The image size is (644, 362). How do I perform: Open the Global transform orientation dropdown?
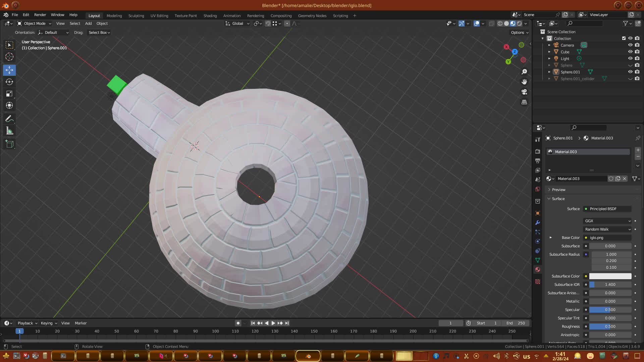pyautogui.click(x=237, y=23)
